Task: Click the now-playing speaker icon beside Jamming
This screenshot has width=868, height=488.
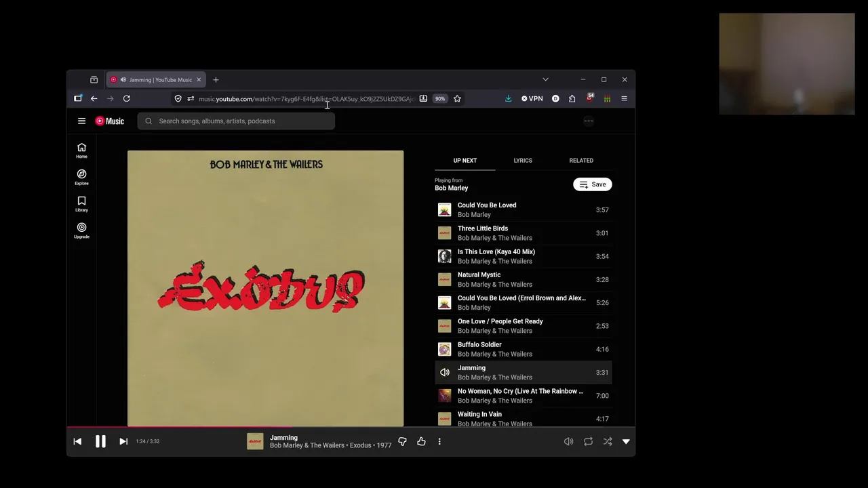Action: (444, 372)
